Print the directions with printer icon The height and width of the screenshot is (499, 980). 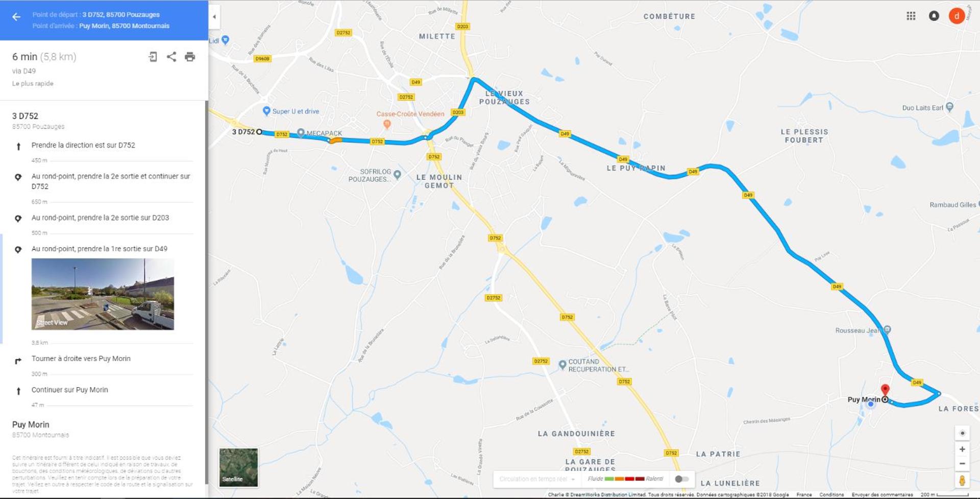[190, 57]
